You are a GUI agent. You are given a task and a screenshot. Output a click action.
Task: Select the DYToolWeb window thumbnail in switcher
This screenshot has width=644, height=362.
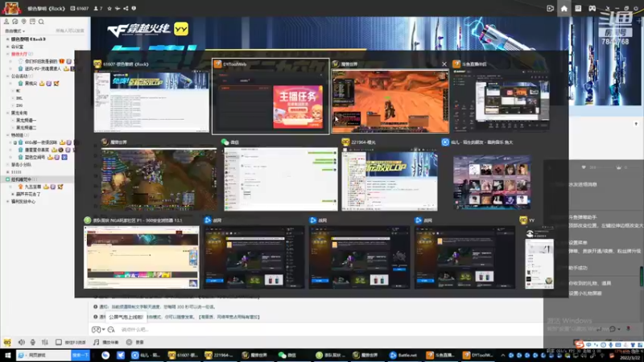click(270, 97)
